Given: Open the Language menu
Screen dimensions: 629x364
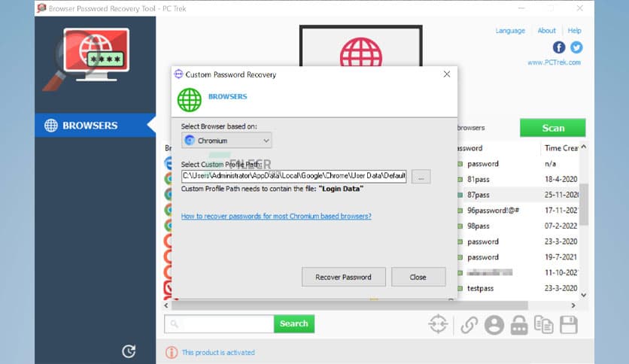Looking at the screenshot, I should (510, 31).
